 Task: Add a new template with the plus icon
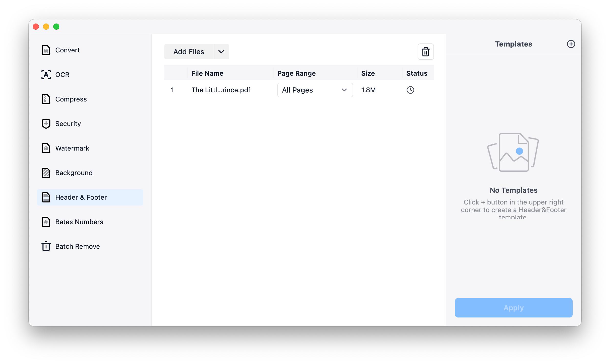point(571,44)
